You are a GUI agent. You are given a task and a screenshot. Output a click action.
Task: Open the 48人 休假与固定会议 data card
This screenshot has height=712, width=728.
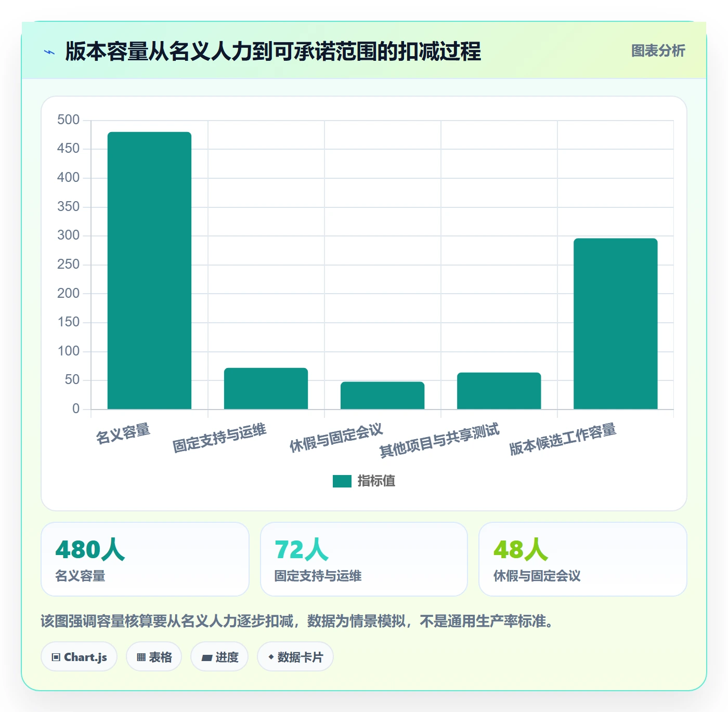583,559
